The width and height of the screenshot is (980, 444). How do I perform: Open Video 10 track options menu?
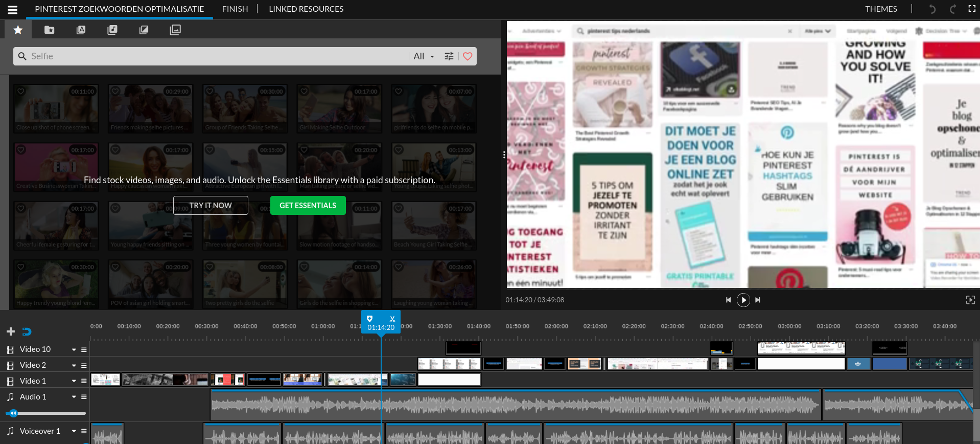(x=84, y=349)
